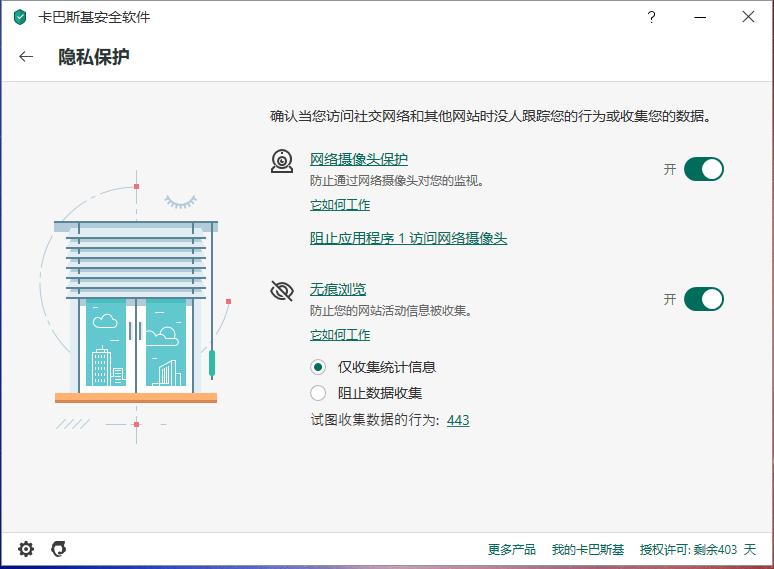
Task: Open the 网络摄像头保护 link
Action: 359,159
